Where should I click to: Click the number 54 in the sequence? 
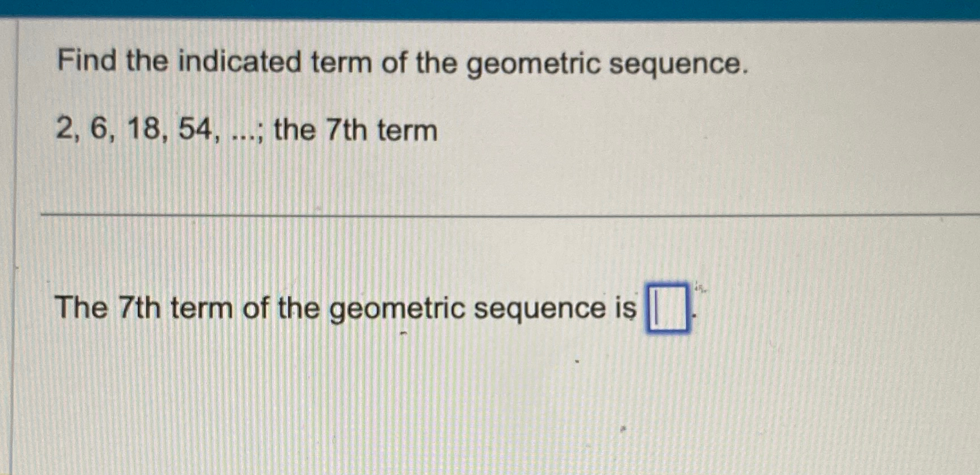point(195,130)
